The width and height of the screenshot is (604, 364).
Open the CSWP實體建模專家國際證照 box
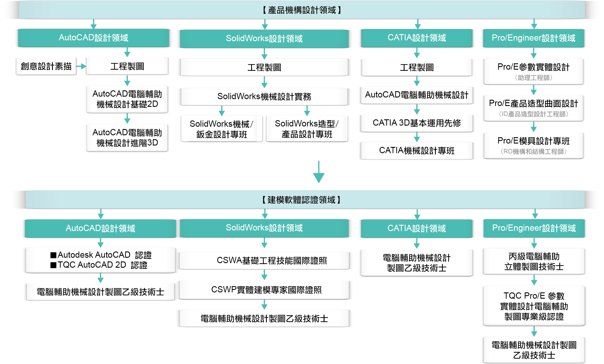pyautogui.click(x=264, y=290)
